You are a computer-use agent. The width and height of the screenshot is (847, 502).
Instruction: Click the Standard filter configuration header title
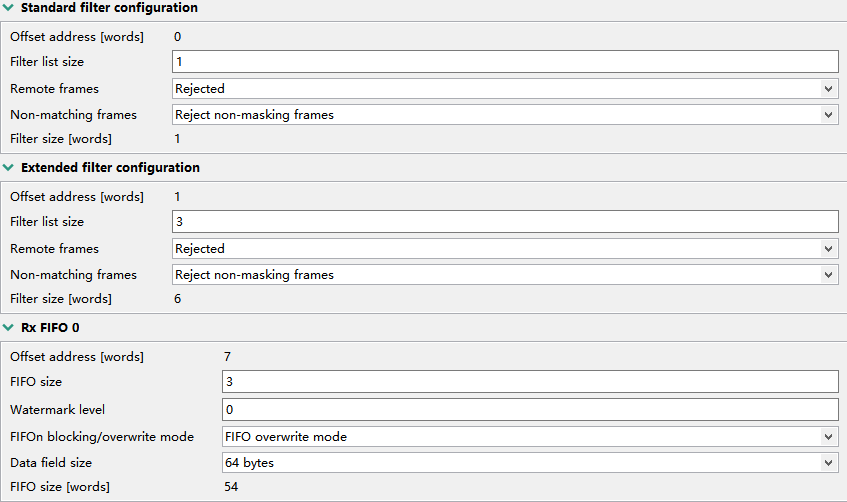[109, 8]
